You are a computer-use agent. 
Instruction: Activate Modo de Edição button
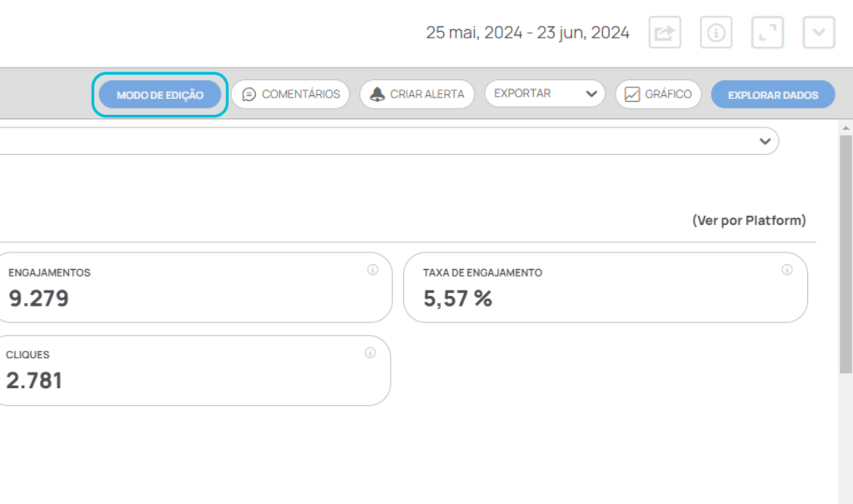[x=160, y=95]
